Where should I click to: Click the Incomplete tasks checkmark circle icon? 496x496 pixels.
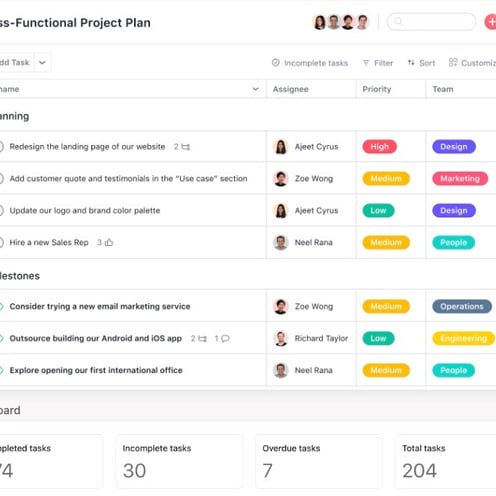(x=276, y=62)
